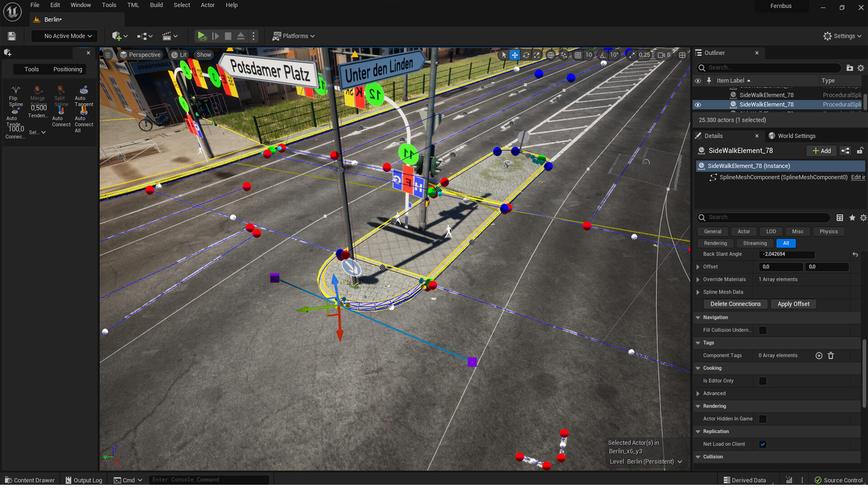Enable the Is Editor Only checkbox
Viewport: 868px width, 488px height.
click(762, 381)
